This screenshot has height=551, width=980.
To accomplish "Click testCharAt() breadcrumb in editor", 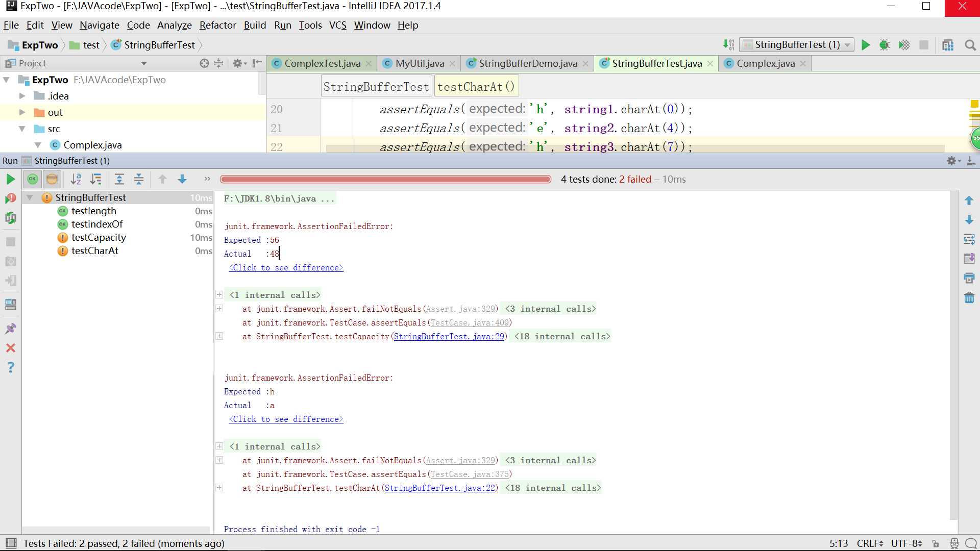I will 476,87.
